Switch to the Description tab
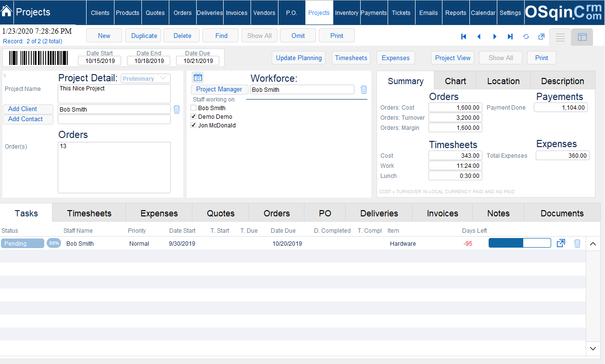 563,81
